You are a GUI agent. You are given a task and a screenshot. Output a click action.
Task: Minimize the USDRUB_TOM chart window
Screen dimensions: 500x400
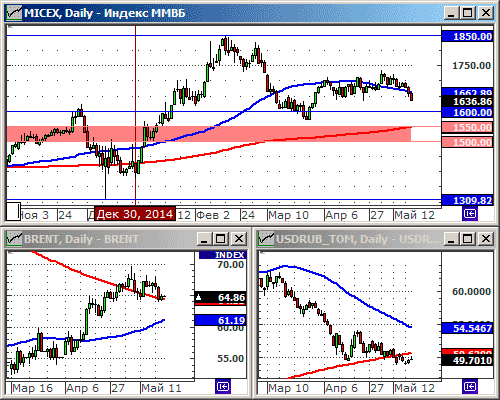(452, 239)
